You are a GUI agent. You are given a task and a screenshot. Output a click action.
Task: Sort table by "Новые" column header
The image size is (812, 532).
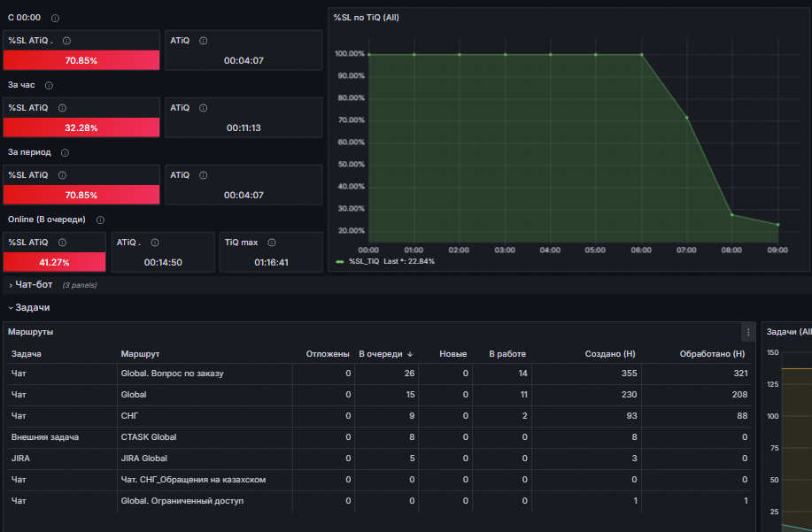point(453,354)
